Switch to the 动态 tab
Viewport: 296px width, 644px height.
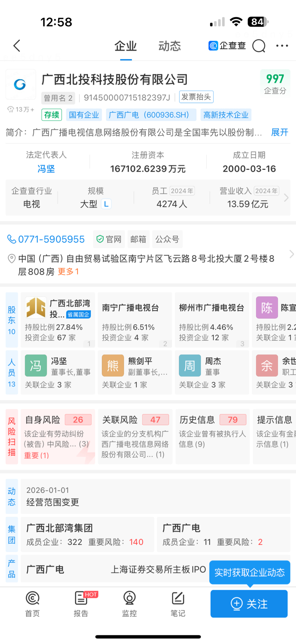pyautogui.click(x=170, y=46)
